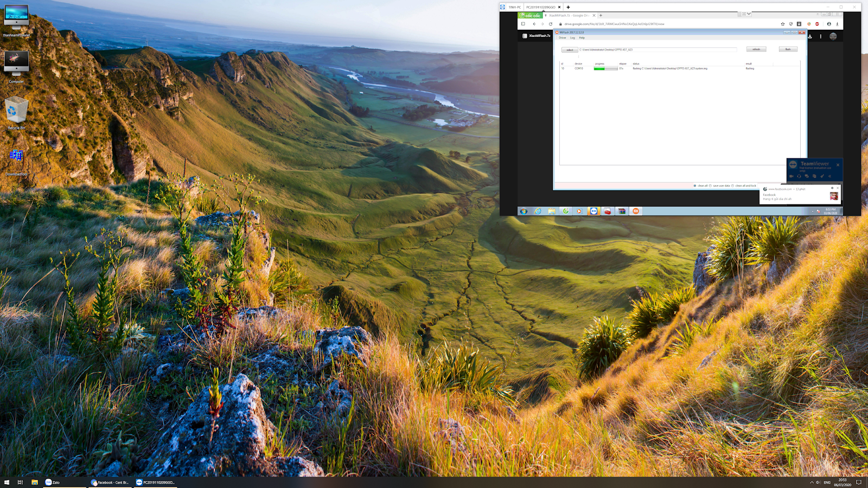Bookmark the page with star icon

[783, 24]
